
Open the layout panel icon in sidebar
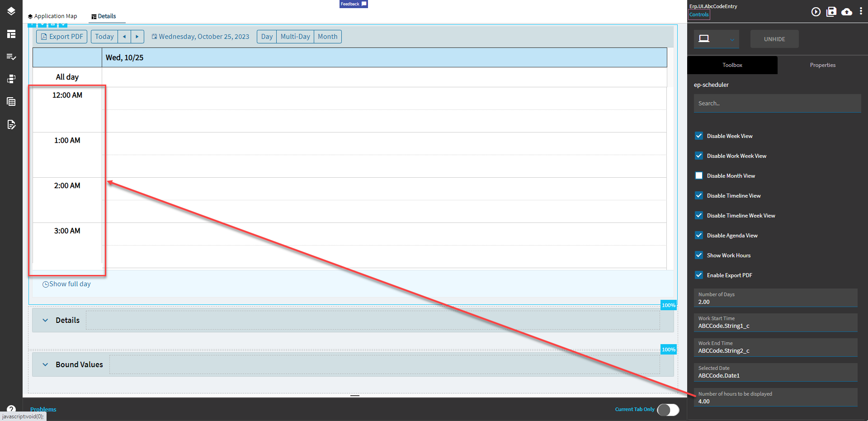pos(11,34)
